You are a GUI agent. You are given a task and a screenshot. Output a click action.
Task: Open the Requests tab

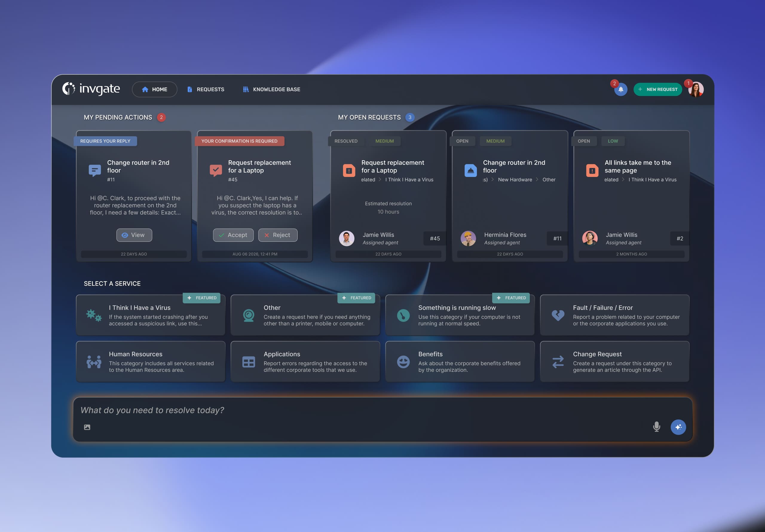point(206,89)
